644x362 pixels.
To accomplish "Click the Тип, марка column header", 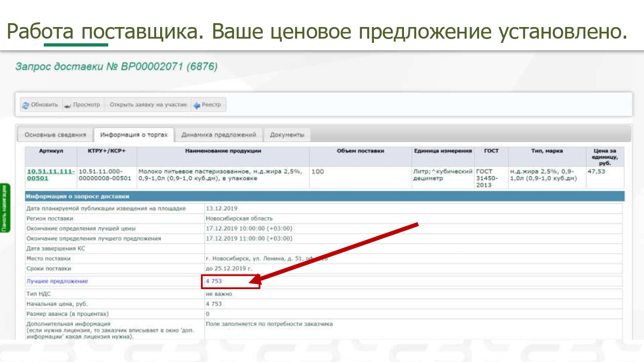I will tap(547, 151).
